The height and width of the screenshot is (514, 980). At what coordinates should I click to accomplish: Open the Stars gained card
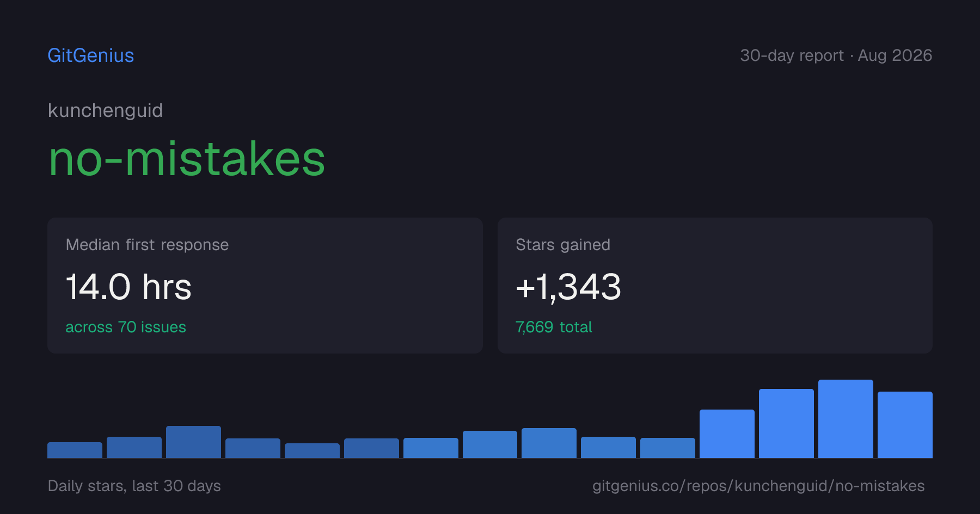[x=715, y=286]
